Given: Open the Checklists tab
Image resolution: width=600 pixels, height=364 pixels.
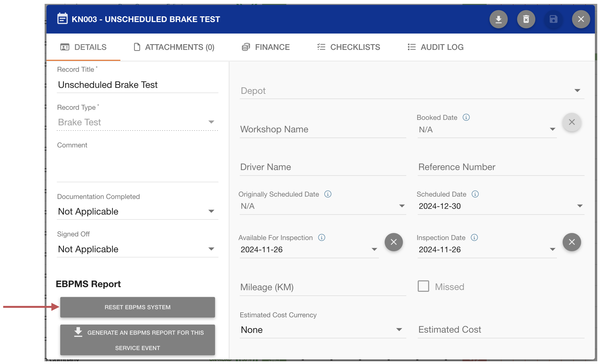Looking at the screenshot, I should coord(348,47).
